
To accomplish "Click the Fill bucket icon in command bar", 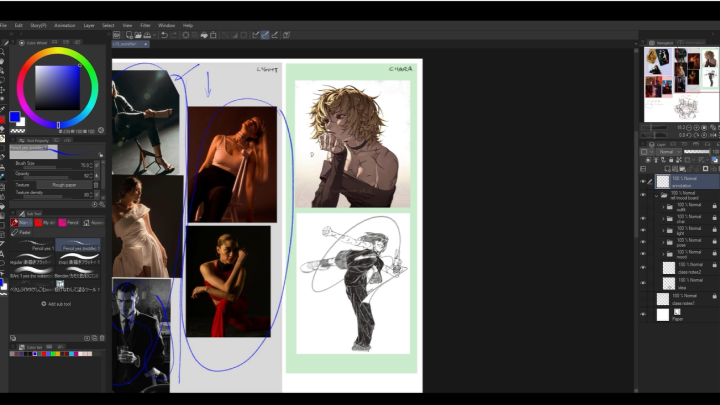I will [x=204, y=35].
